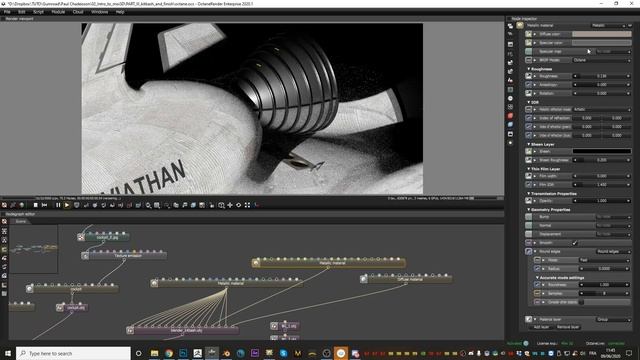Click the yellow play render icon
Image resolution: width=640 pixels, height=360 pixels.
[67, 205]
